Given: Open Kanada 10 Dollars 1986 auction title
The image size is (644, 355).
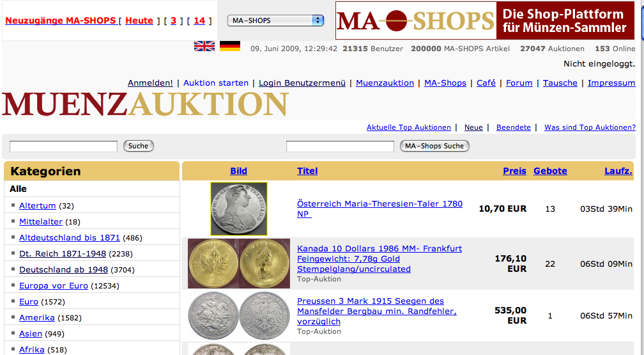Looking at the screenshot, I should pyautogui.click(x=379, y=259).
